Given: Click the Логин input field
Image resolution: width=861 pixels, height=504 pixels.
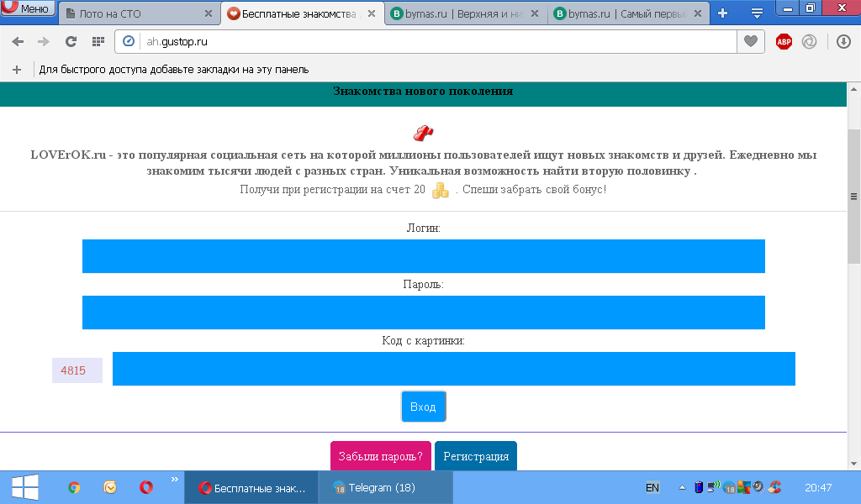Looking at the screenshot, I should (423, 256).
